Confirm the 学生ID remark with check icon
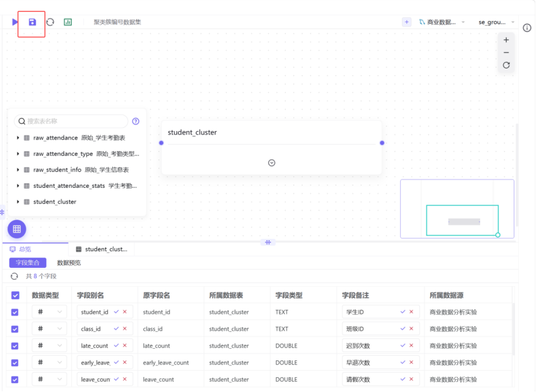Screen dimensions: 537x392 403,312
